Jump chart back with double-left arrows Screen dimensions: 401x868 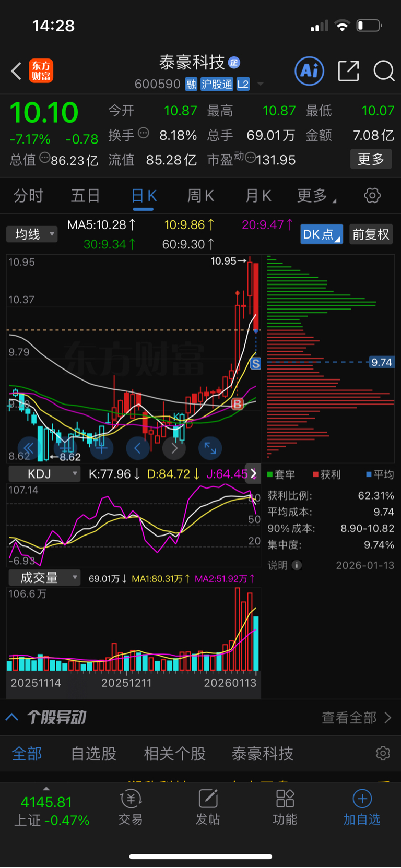(x=29, y=448)
